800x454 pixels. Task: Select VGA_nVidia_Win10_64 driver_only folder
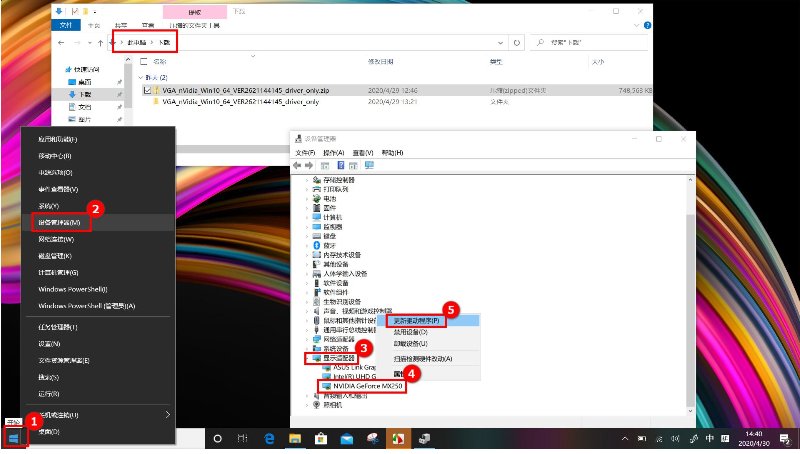(240, 102)
